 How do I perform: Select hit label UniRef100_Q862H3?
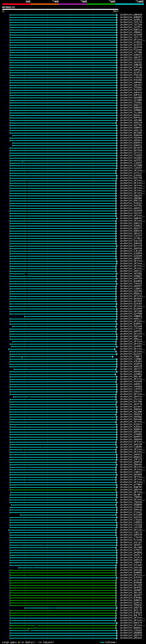point(131,196)
